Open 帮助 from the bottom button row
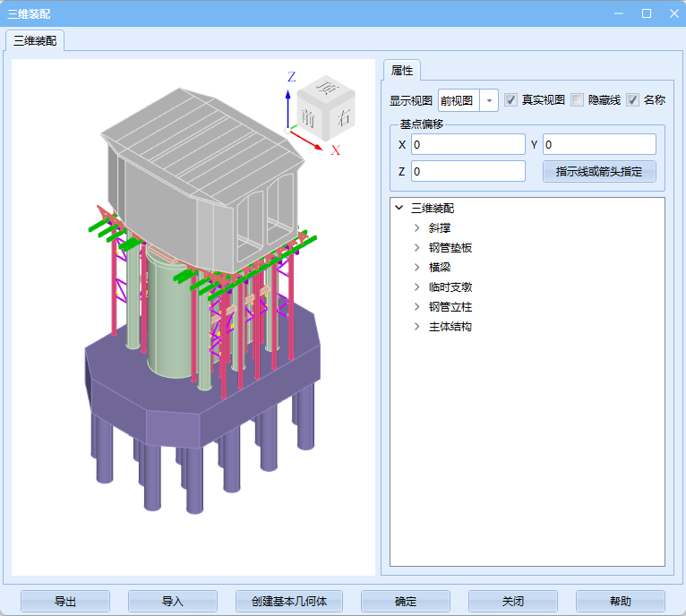 [620, 601]
